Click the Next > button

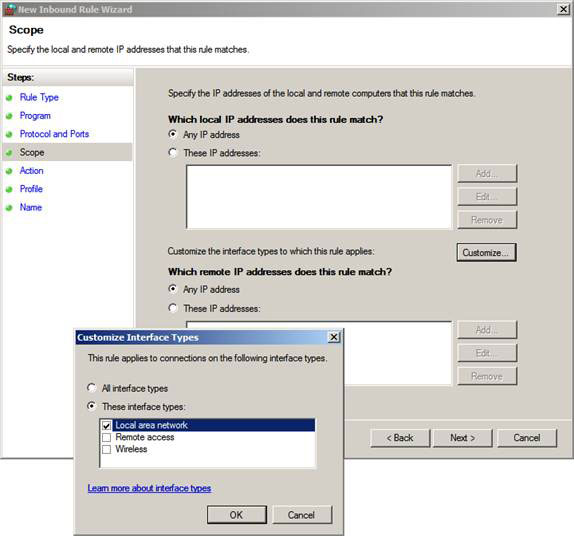(x=463, y=438)
